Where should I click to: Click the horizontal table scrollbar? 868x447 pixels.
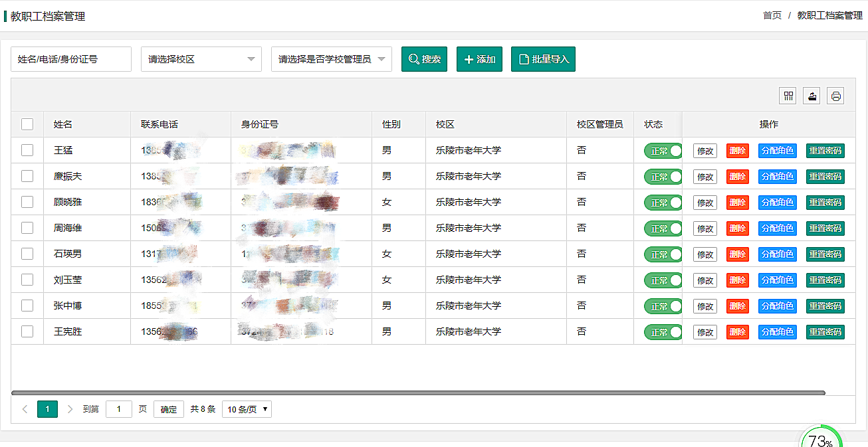point(418,393)
